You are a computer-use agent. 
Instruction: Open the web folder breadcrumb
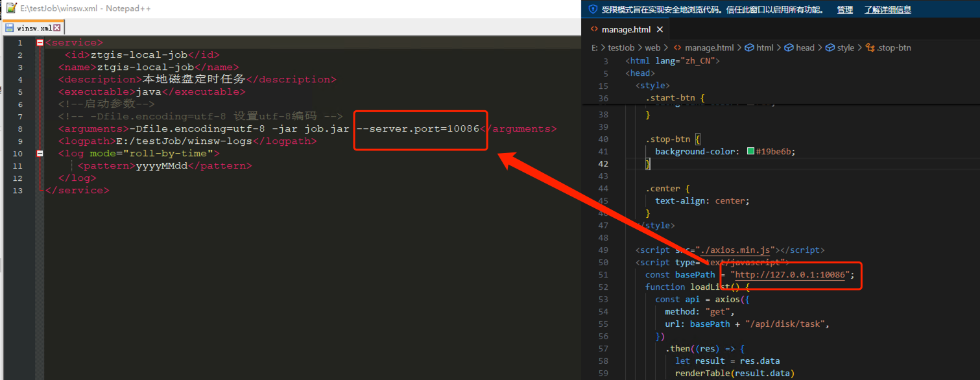point(652,48)
